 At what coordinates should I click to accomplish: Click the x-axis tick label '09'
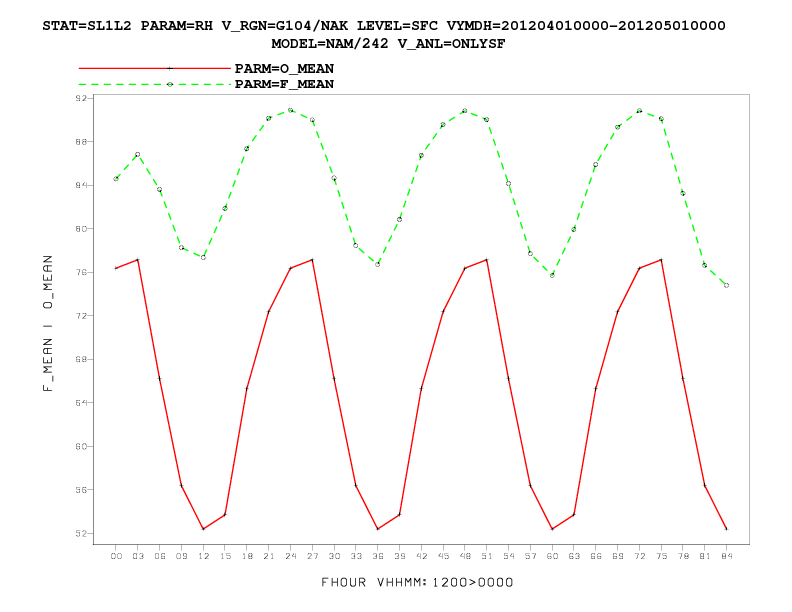(x=181, y=556)
